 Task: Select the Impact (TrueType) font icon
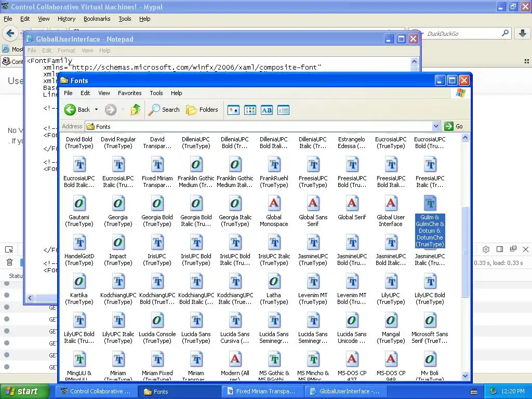pos(118,242)
